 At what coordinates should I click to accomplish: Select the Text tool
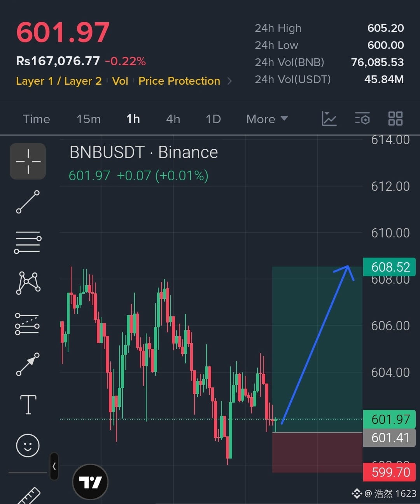28,405
